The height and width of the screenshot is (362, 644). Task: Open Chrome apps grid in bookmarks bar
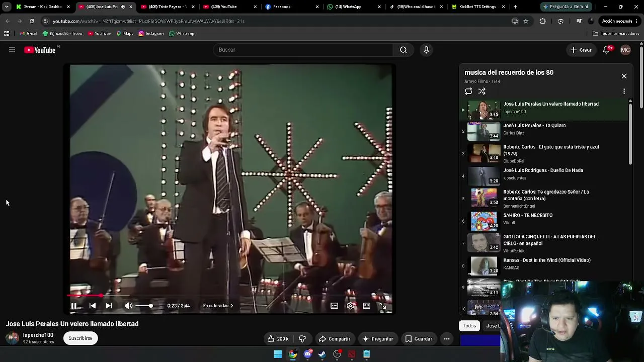coord(7,34)
